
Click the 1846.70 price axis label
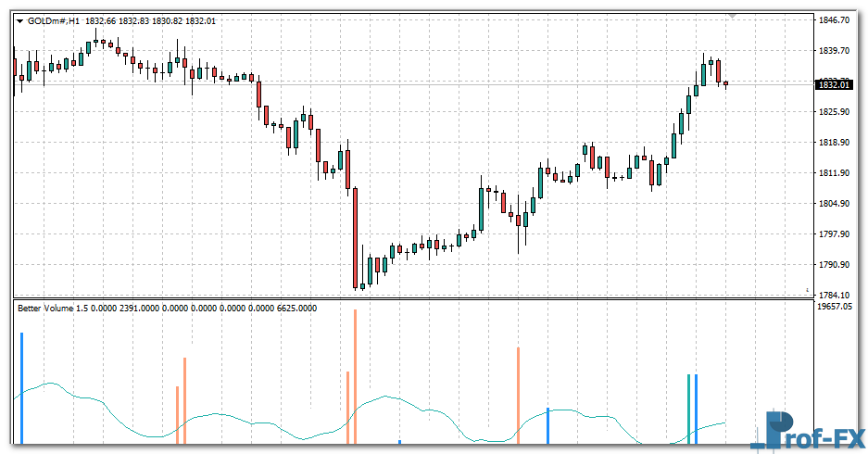tap(835, 19)
